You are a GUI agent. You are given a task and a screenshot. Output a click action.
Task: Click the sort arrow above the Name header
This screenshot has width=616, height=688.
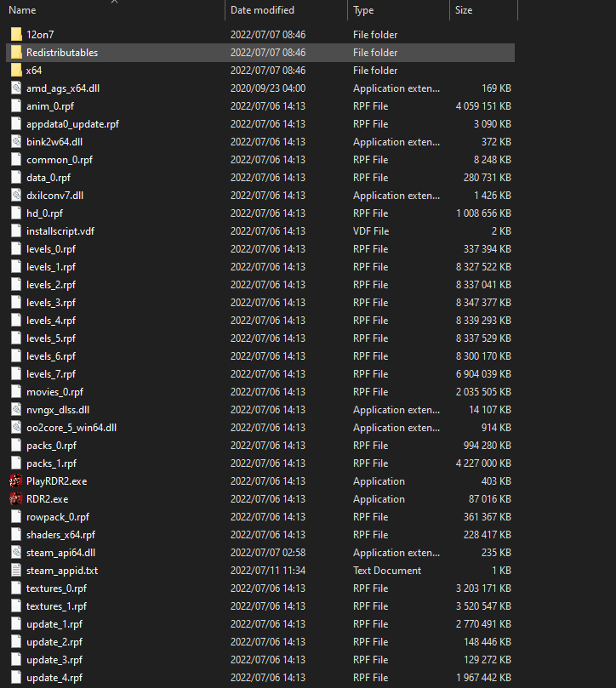coord(115,2)
